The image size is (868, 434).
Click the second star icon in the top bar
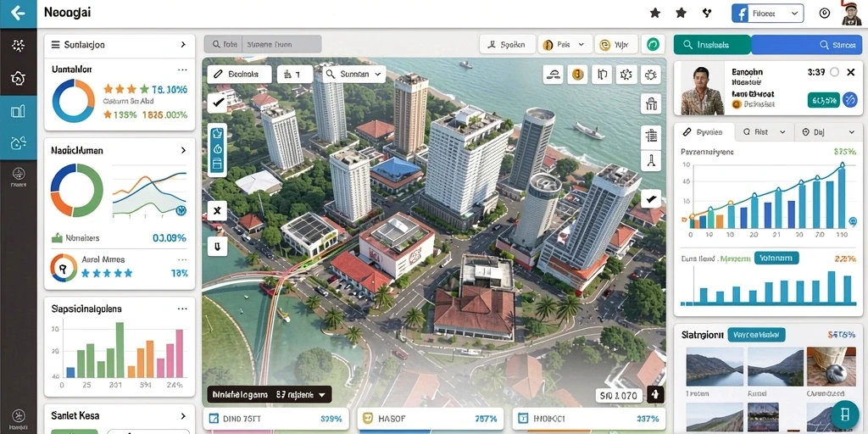pos(681,13)
